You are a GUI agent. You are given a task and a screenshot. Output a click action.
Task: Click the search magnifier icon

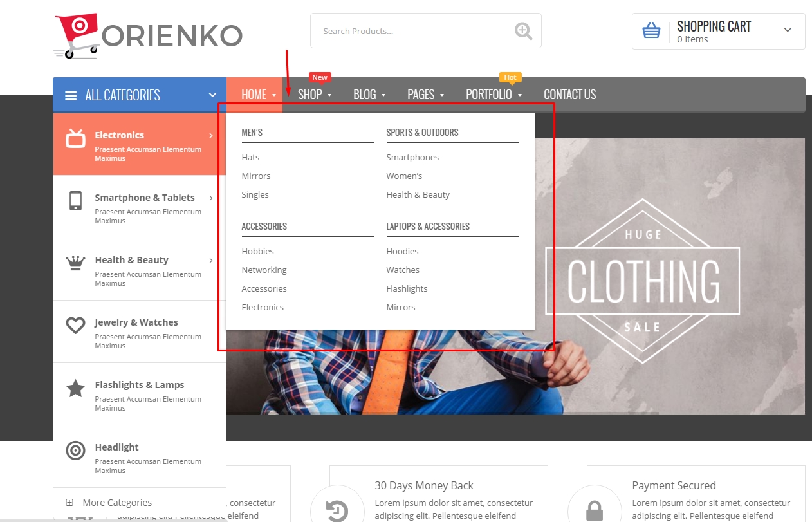(x=523, y=31)
